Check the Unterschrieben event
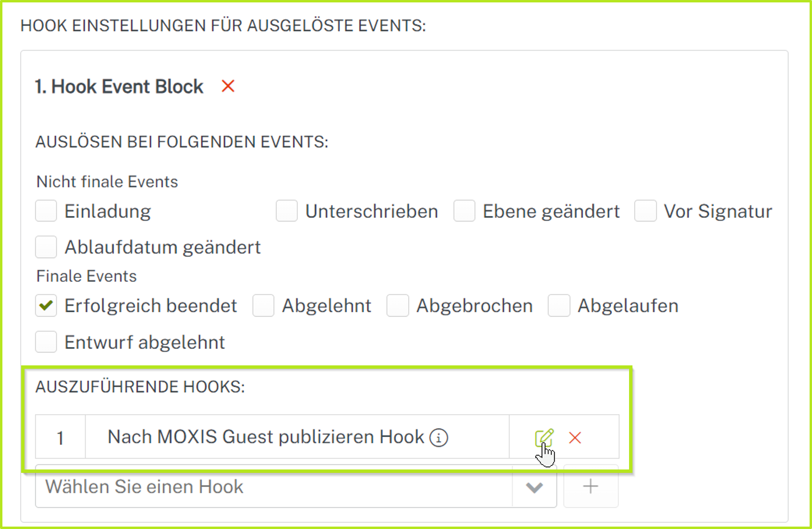The width and height of the screenshot is (812, 529). point(287,211)
